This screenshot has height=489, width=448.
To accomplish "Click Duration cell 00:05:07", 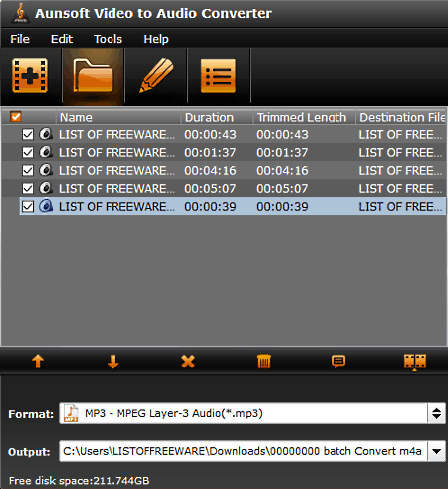I will coord(210,189).
